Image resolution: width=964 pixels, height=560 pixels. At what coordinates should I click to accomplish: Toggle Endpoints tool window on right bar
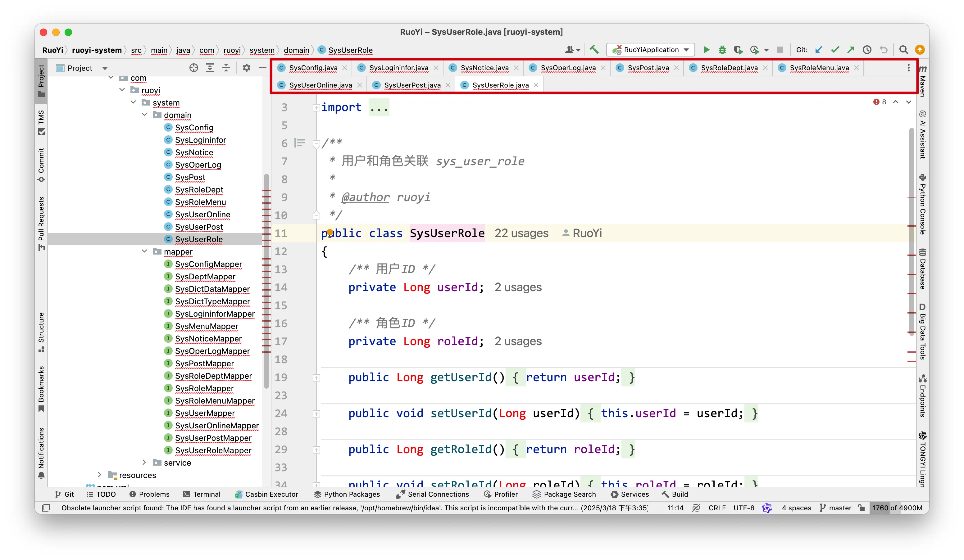point(922,395)
